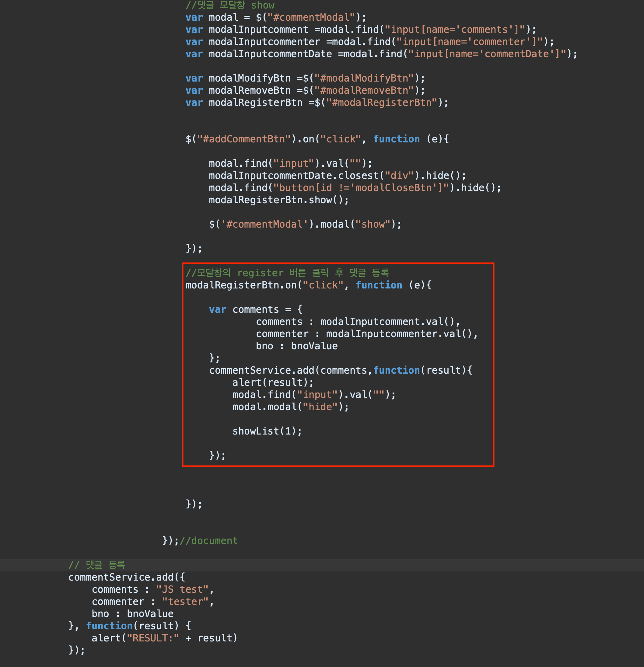644x667 pixels.
Task: Click the alert("RESULT:" + result) line
Action: [x=164, y=638]
